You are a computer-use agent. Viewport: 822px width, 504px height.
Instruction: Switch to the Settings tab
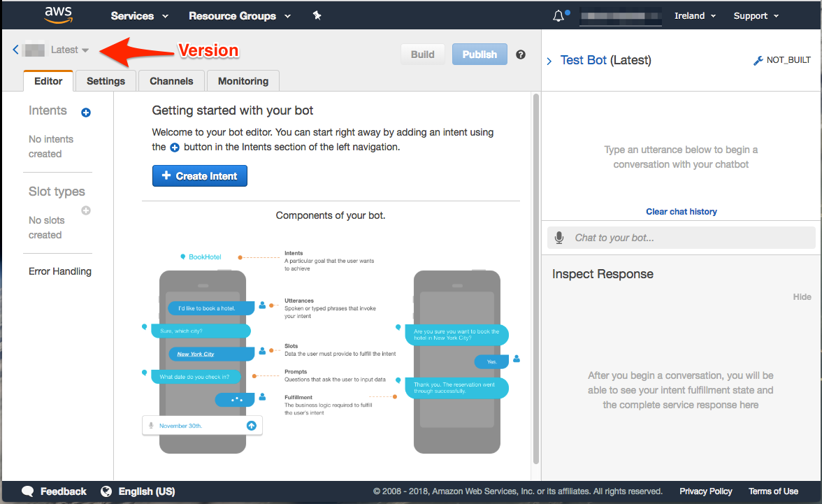(x=106, y=81)
